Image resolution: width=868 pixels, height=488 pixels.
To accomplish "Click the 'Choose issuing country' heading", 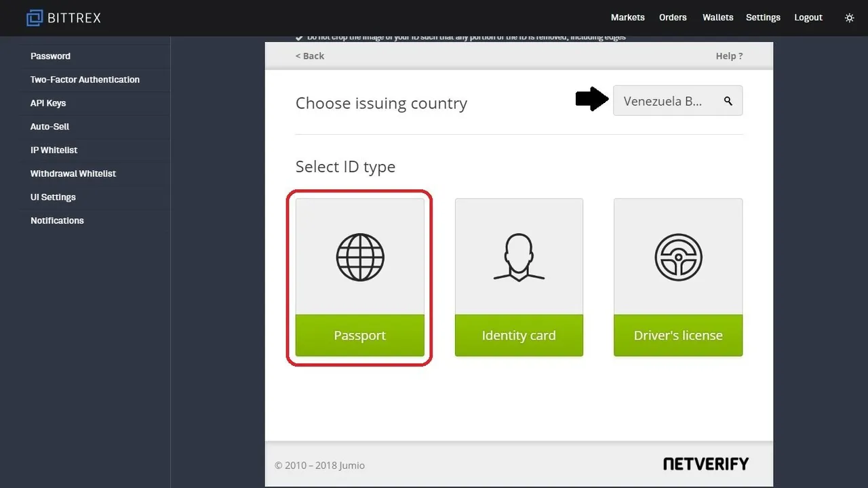I will click(381, 104).
